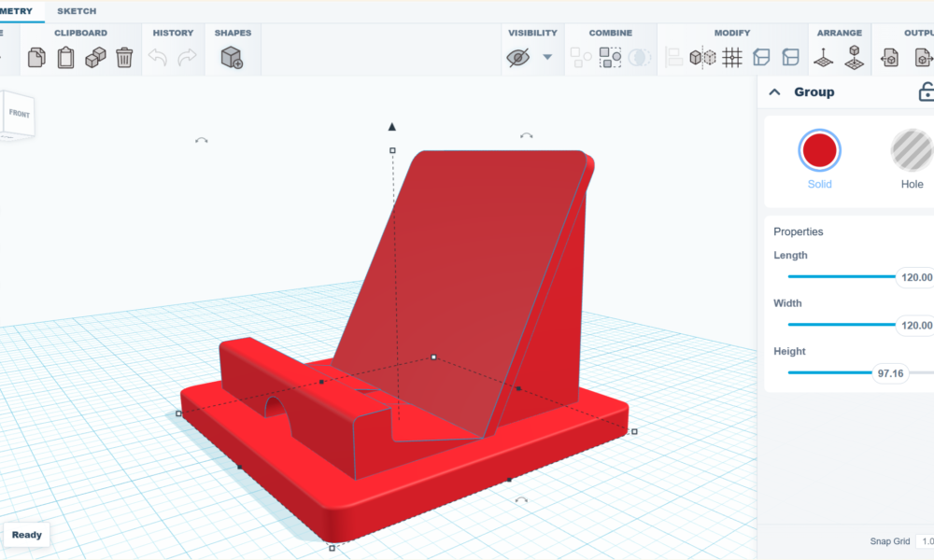The image size is (934, 560).
Task: Click the white corner handle at the base's front corner
Action: [x=332, y=548]
